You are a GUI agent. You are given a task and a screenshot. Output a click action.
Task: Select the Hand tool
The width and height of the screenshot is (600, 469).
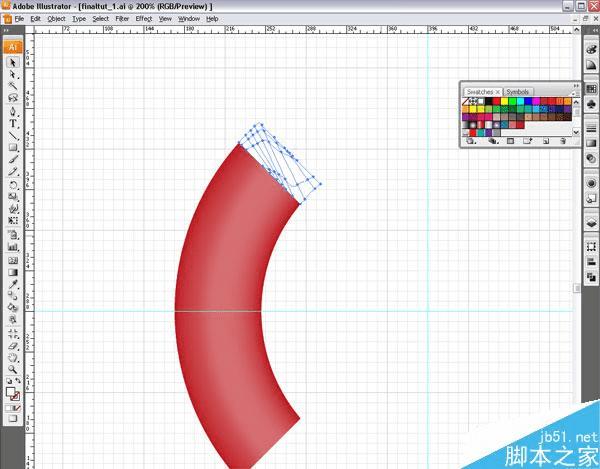[x=13, y=358]
